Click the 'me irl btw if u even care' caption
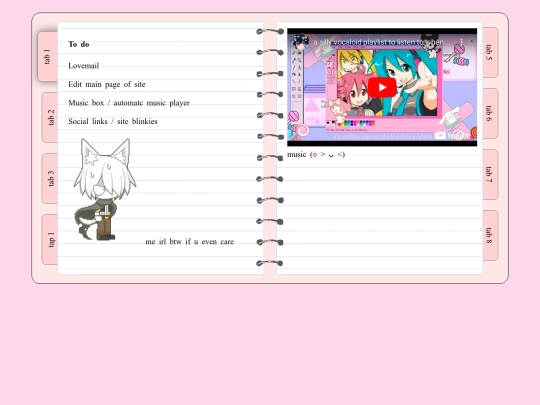 point(190,242)
